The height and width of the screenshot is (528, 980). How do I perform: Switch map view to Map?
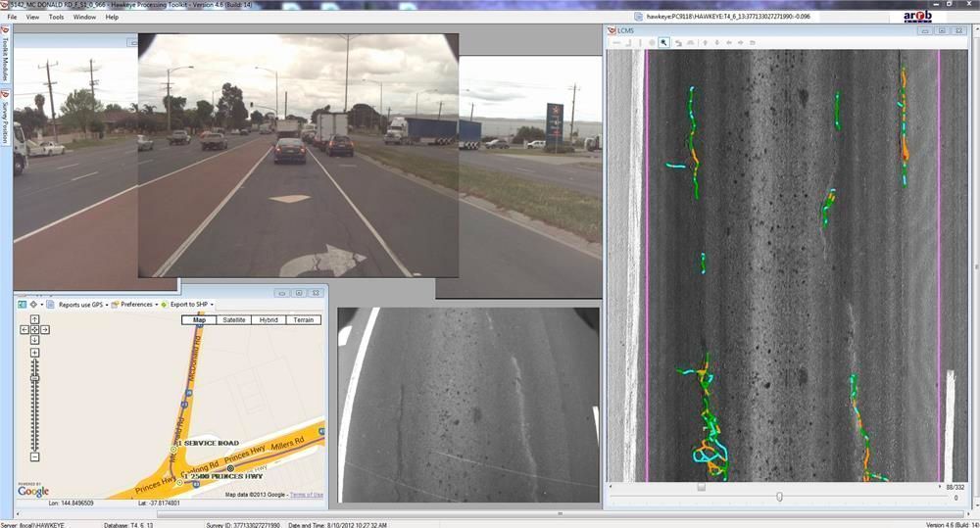point(199,320)
